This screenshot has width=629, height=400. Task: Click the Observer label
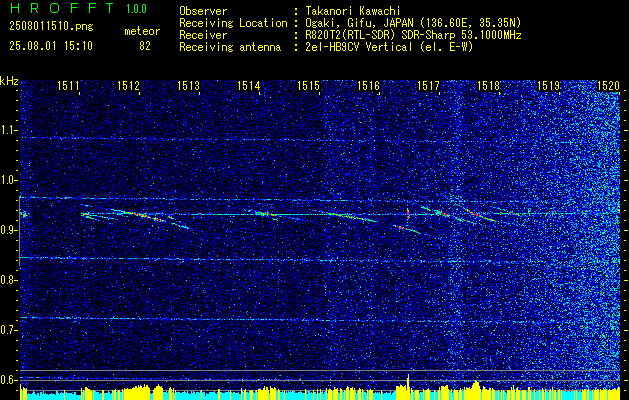203,11
